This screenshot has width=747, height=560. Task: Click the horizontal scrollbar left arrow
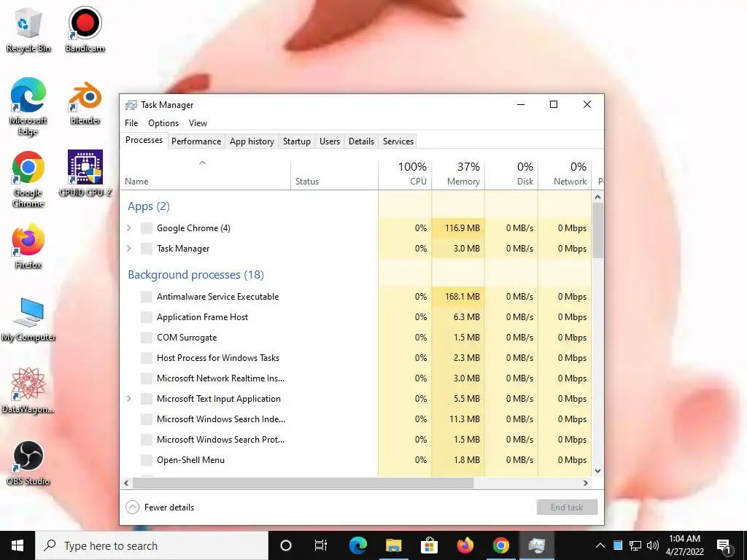pyautogui.click(x=126, y=483)
